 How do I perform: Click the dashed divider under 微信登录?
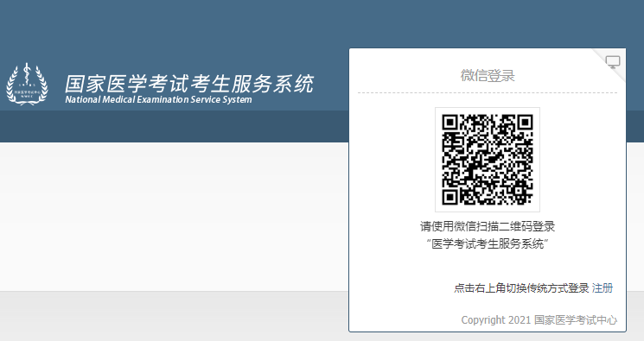[x=488, y=92]
